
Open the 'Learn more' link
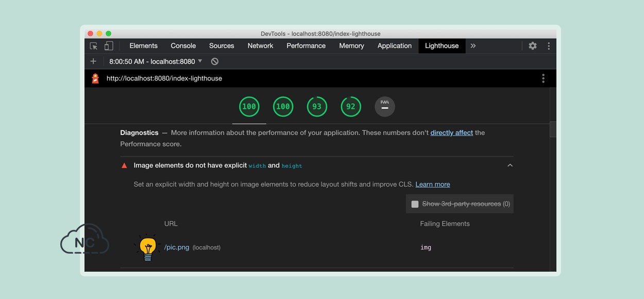[x=433, y=184]
